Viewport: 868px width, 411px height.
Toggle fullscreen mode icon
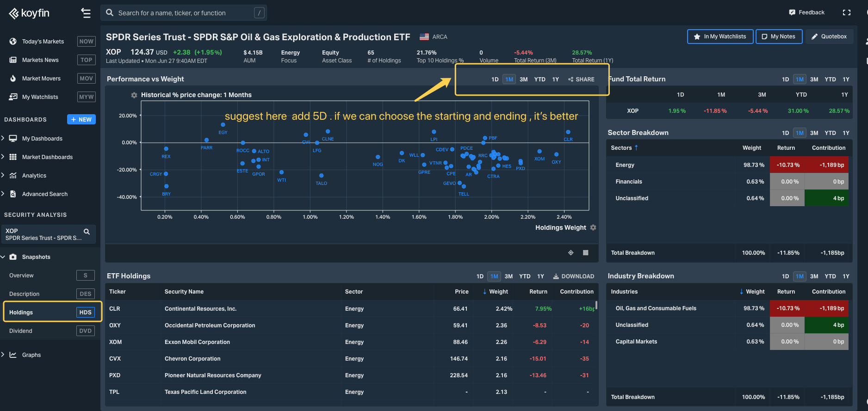847,12
